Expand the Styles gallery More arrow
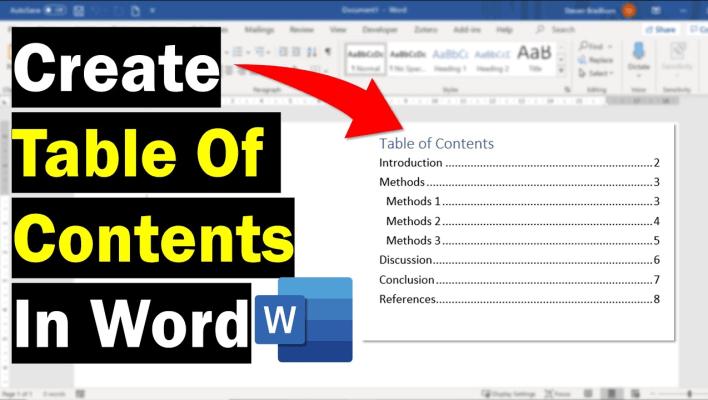Viewport: 708px width, 400px height. [x=561, y=70]
